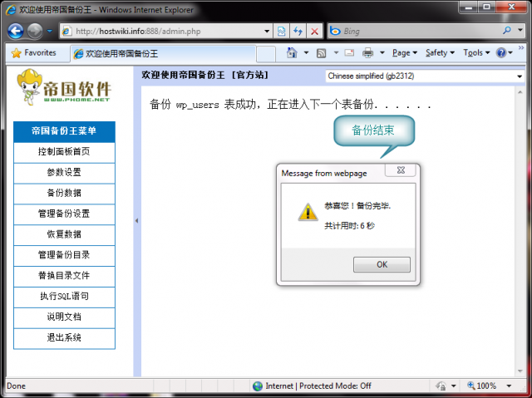Open the Tools menu
Viewport: 532px width, 398px height.
tap(475, 53)
